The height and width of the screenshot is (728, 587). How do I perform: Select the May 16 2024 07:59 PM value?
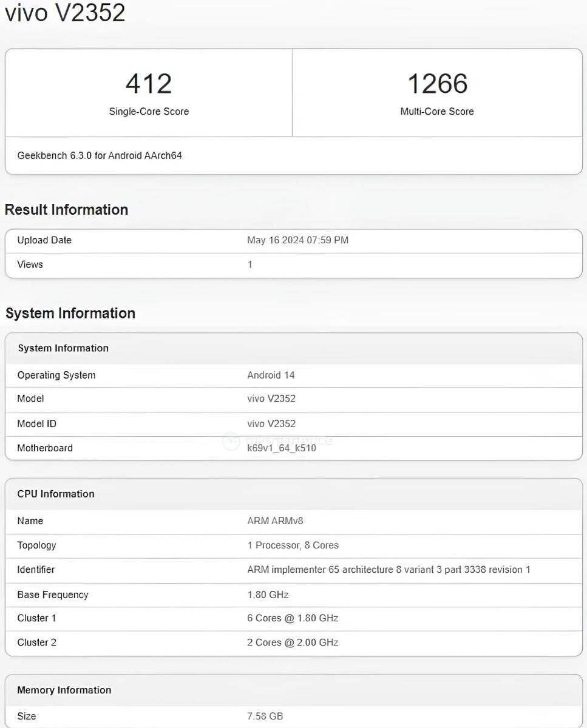coord(297,240)
